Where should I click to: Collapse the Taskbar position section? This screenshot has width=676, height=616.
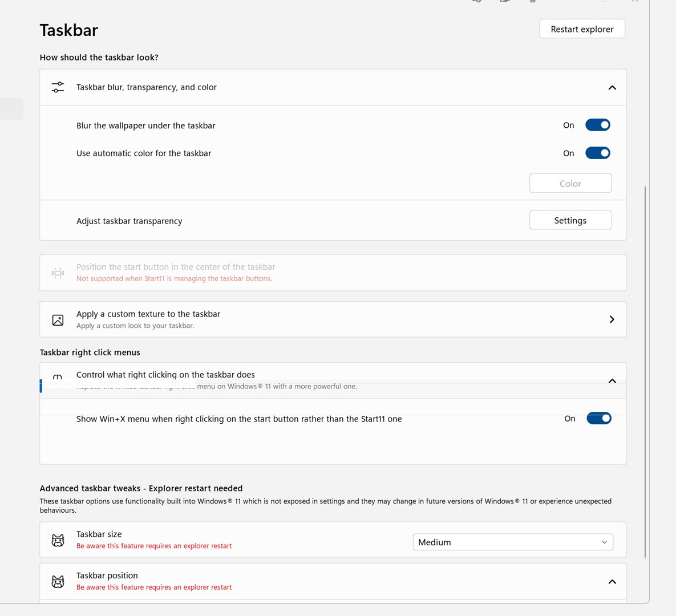pyautogui.click(x=612, y=582)
